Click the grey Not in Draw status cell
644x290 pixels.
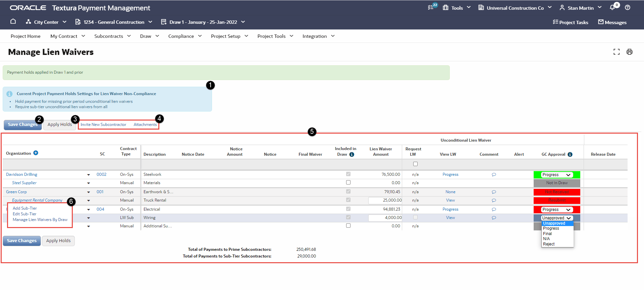coord(557,183)
